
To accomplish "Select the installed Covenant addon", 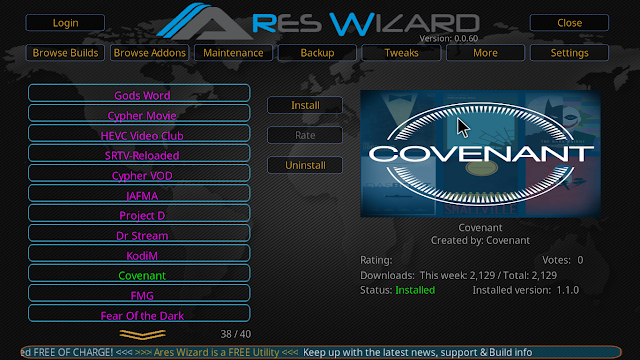I will pyautogui.click(x=139, y=273).
